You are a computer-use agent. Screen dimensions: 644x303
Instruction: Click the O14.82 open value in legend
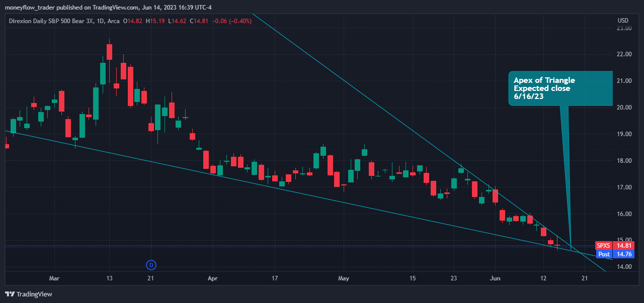pyautogui.click(x=134, y=21)
